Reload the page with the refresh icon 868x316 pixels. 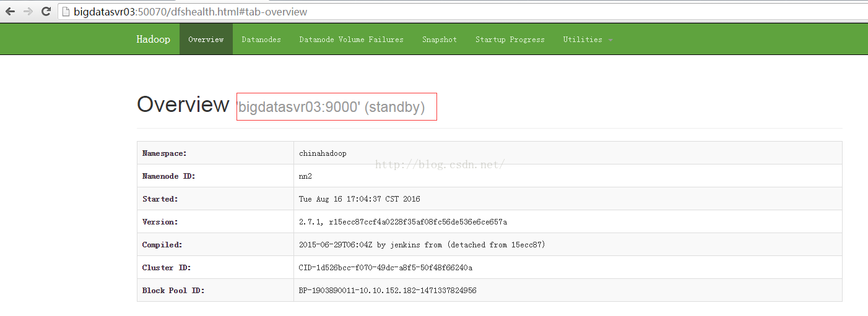(x=46, y=11)
